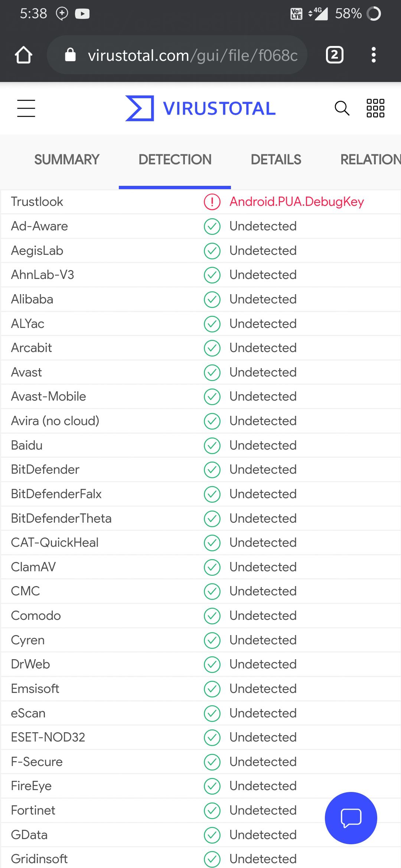Select the DETECTION tab
The image size is (401, 868).
coord(175,160)
